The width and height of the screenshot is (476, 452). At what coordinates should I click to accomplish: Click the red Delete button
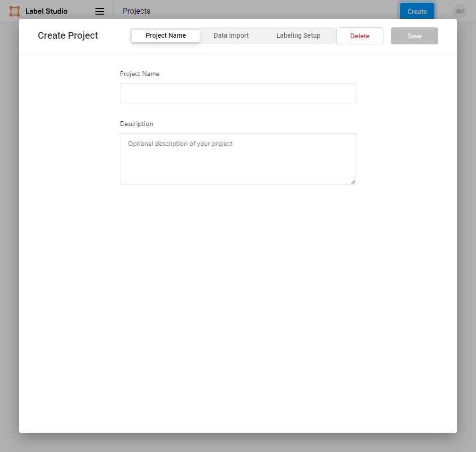pyautogui.click(x=360, y=36)
